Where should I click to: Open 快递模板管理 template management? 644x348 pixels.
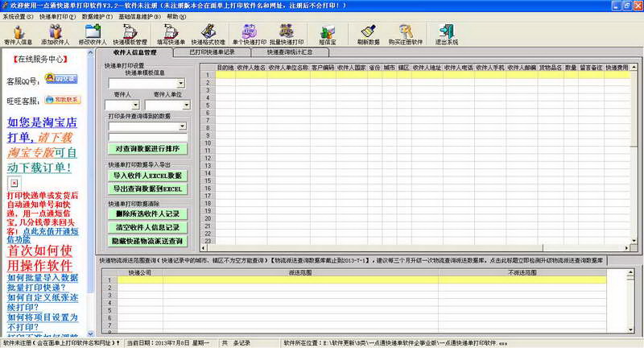tap(130, 35)
